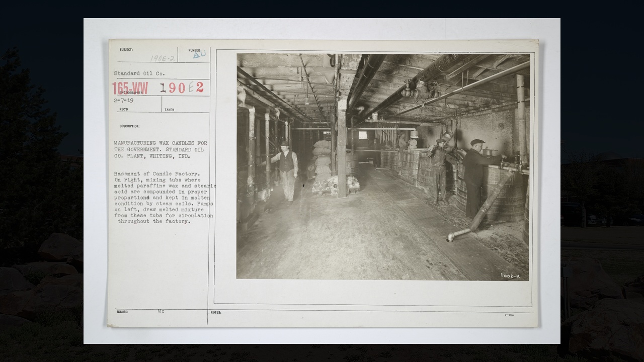Screen dimensions: 644x362
Task: Click the stacked sacks by the center post
Action: (322, 161)
